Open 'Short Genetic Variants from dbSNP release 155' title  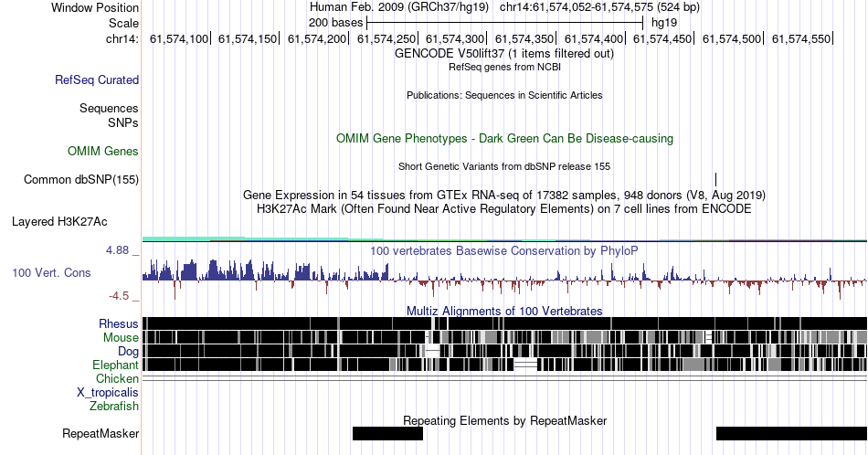pos(504,166)
